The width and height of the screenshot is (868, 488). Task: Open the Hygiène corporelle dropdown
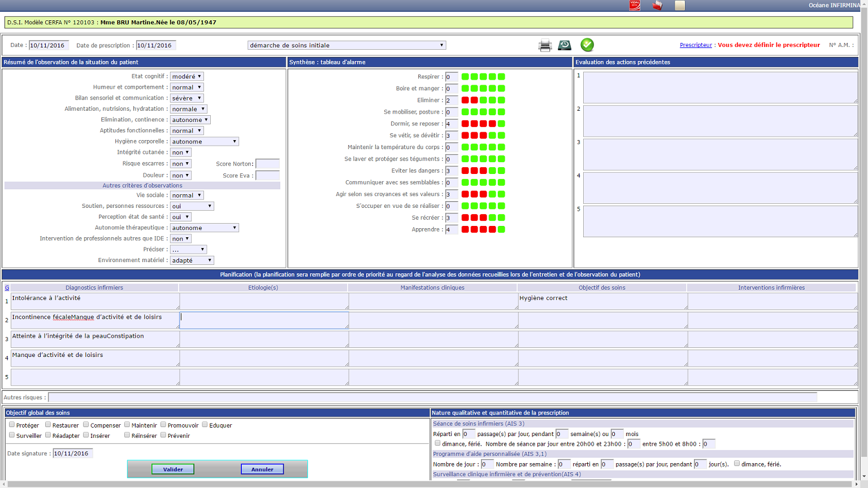coord(204,141)
